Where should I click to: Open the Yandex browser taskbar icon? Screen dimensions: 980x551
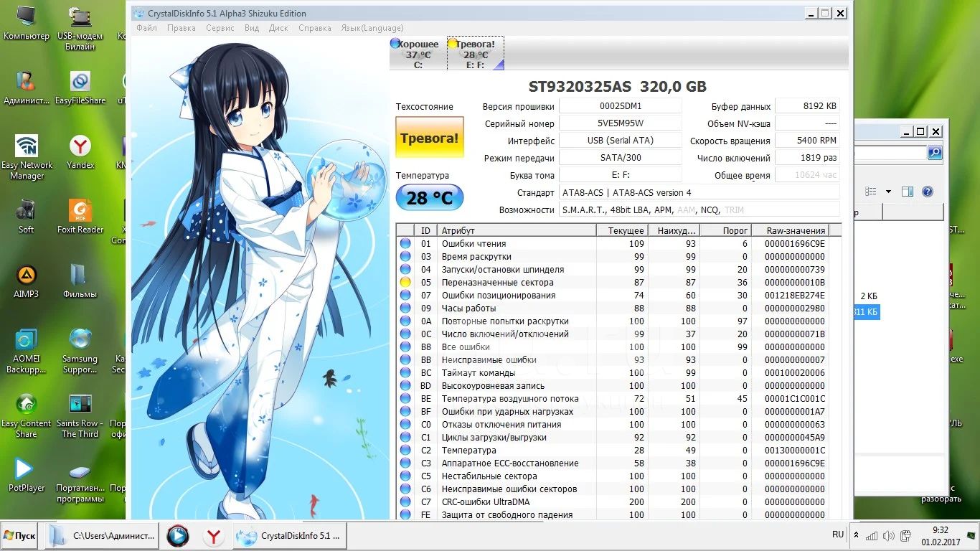coord(214,536)
